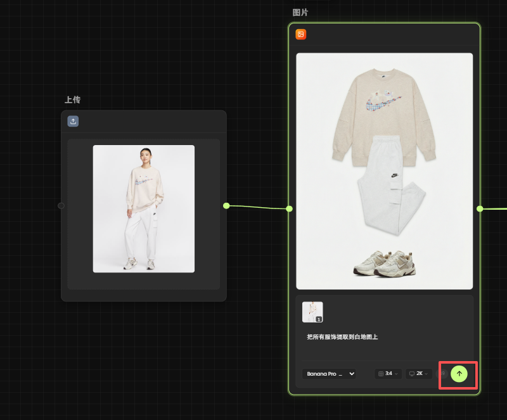Image resolution: width=507 pixels, height=420 pixels.
Task: Click the grey credit count badge showing 9
Action: (444, 374)
